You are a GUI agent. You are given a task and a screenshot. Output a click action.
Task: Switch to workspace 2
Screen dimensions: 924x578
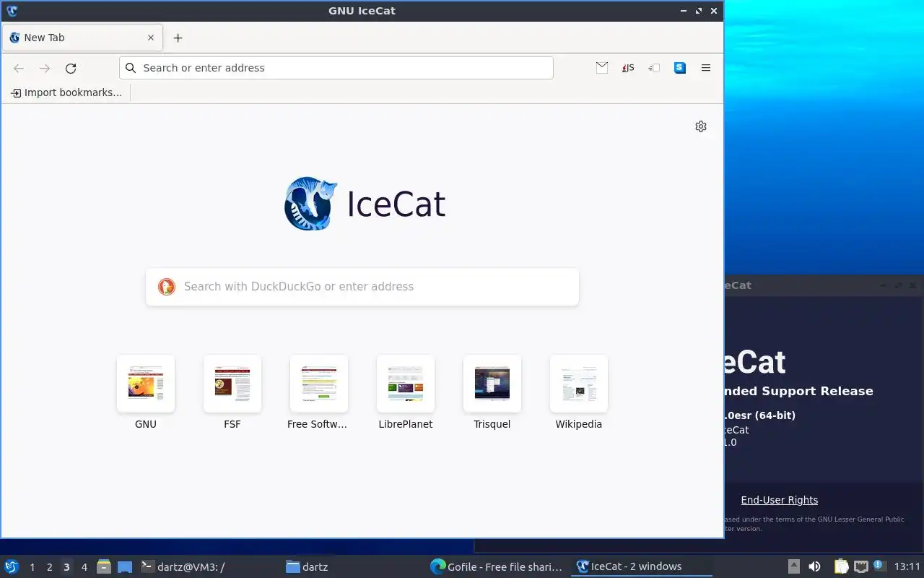(x=50, y=567)
